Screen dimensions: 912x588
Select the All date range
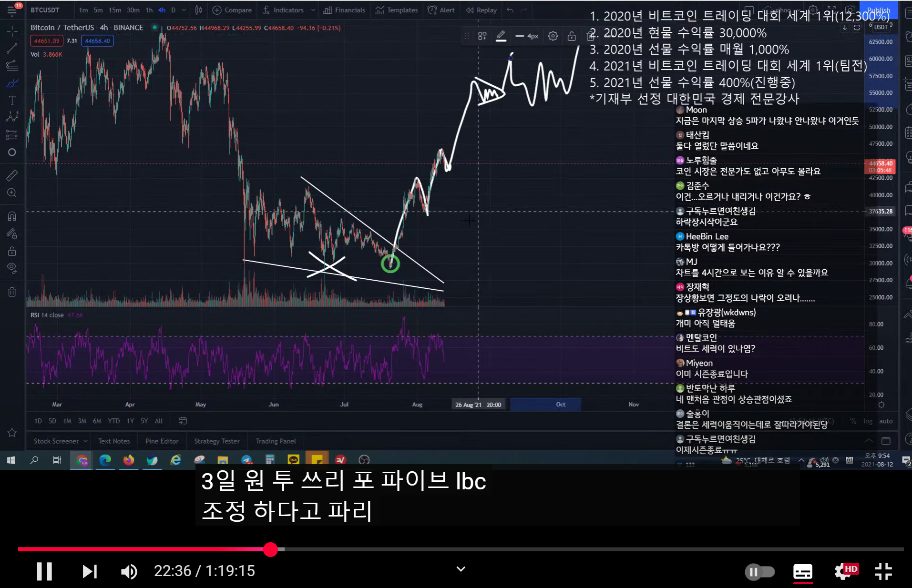point(159,421)
